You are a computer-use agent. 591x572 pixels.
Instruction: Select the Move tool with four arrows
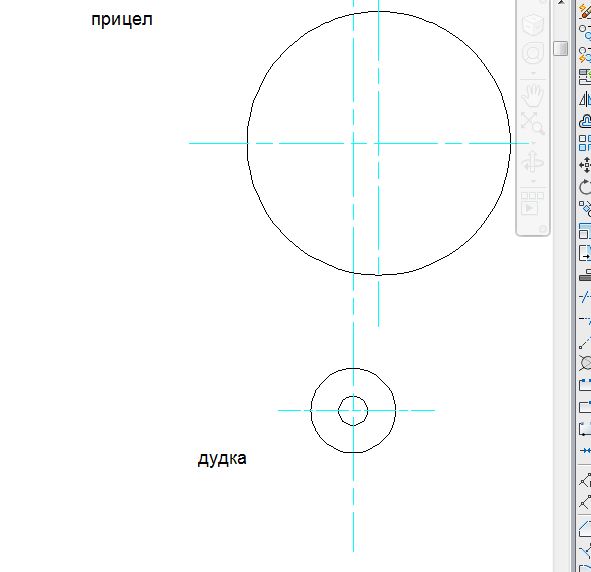coord(585,165)
